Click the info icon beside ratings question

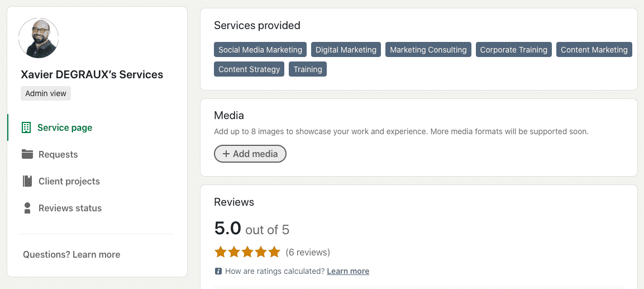pos(218,271)
